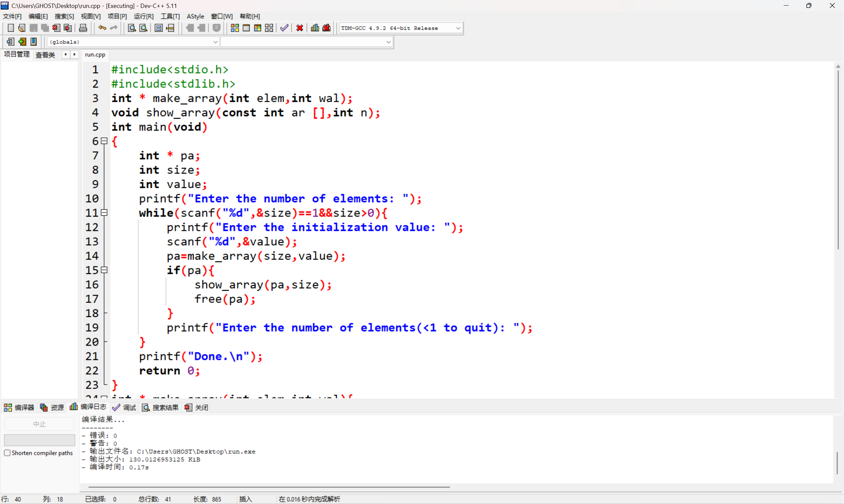Image resolution: width=844 pixels, height=504 pixels.
Task: Click the editor vertical scrollbar thumb
Action: (x=838, y=160)
